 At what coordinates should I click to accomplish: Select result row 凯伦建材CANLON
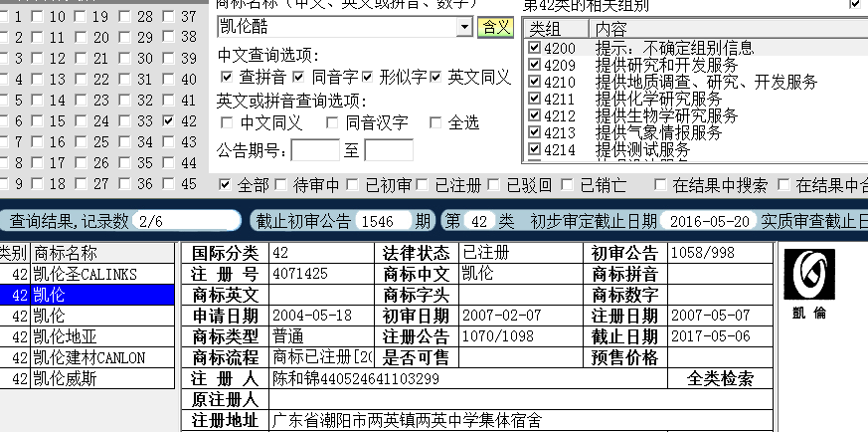(87, 357)
